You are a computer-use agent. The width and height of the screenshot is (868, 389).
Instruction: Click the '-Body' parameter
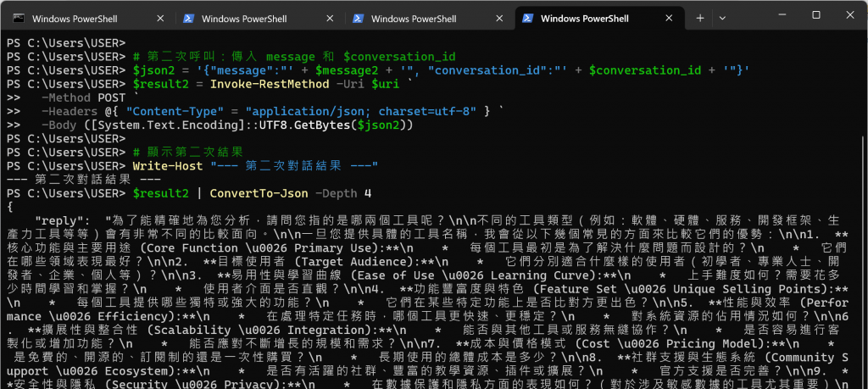(58, 125)
